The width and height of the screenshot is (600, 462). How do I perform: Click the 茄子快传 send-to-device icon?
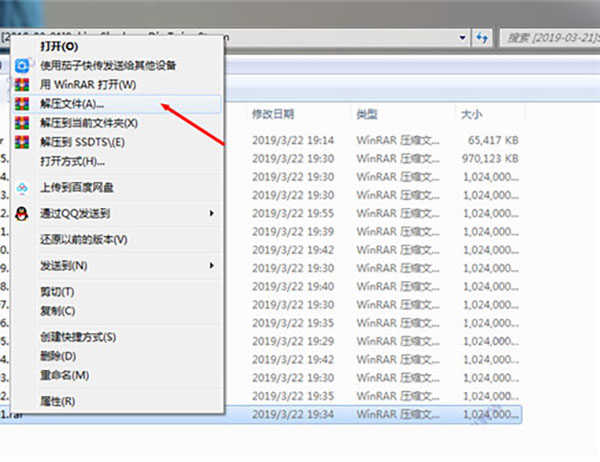pyautogui.click(x=22, y=65)
